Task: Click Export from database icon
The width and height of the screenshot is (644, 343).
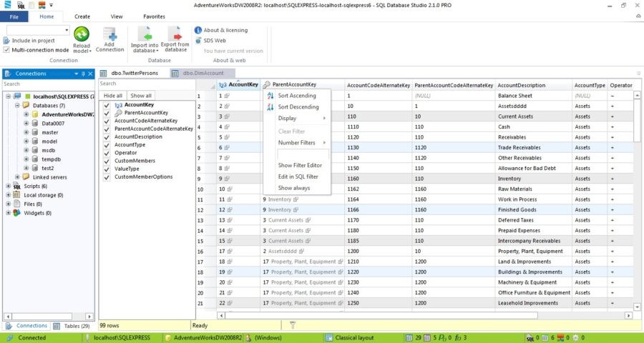Action: [x=175, y=34]
